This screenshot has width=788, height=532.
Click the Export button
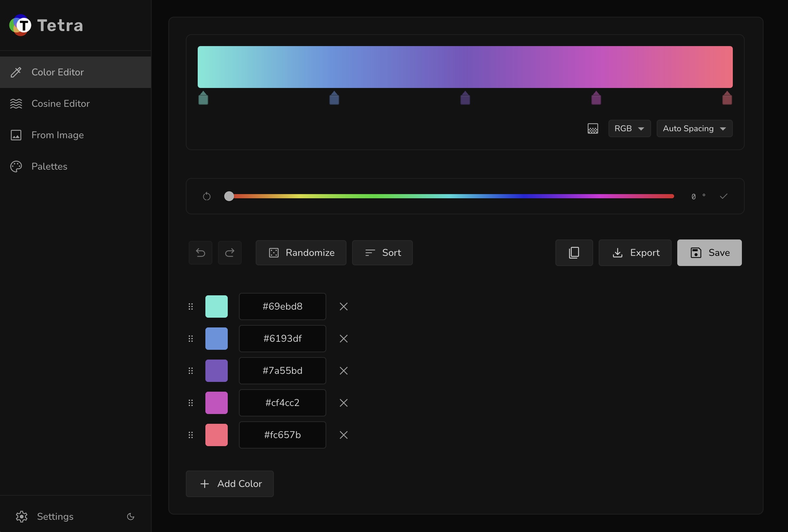635,253
